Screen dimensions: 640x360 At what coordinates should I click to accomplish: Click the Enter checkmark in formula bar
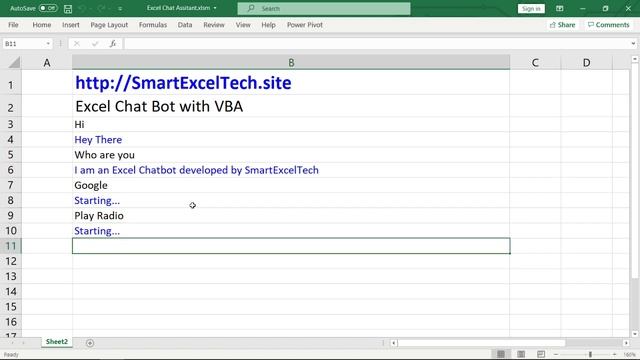tap(95, 44)
